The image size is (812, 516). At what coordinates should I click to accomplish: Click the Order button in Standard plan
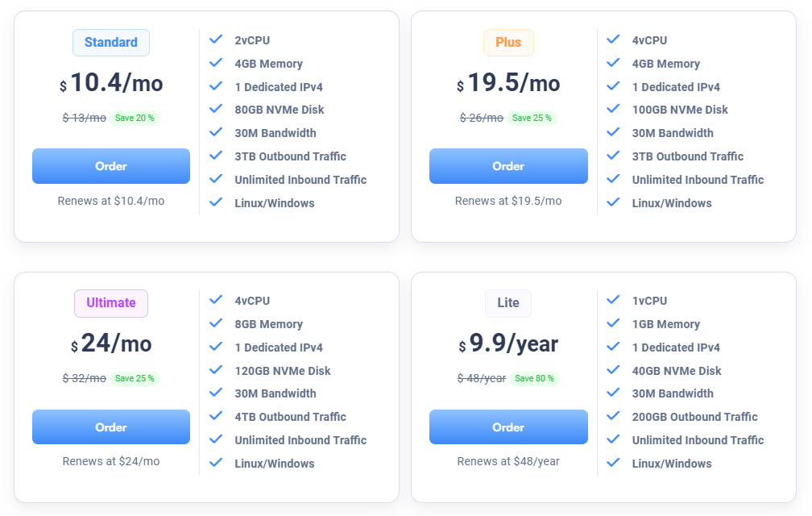(111, 166)
